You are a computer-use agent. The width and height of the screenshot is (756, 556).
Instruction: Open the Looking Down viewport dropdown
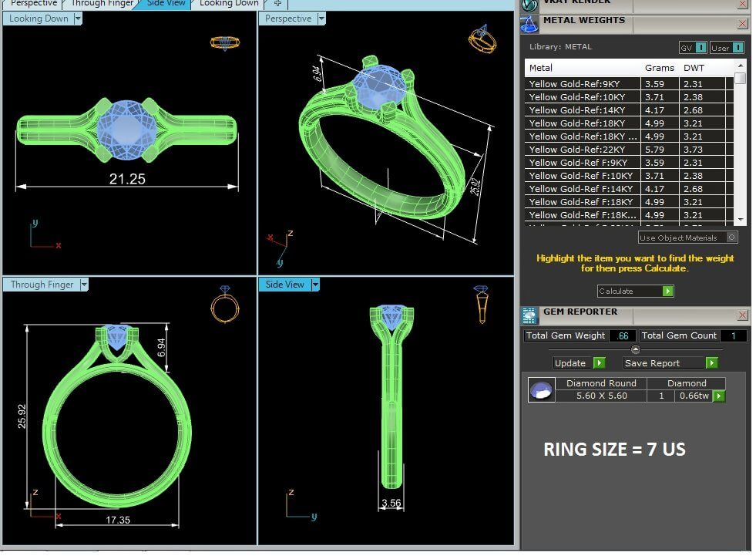point(78,19)
